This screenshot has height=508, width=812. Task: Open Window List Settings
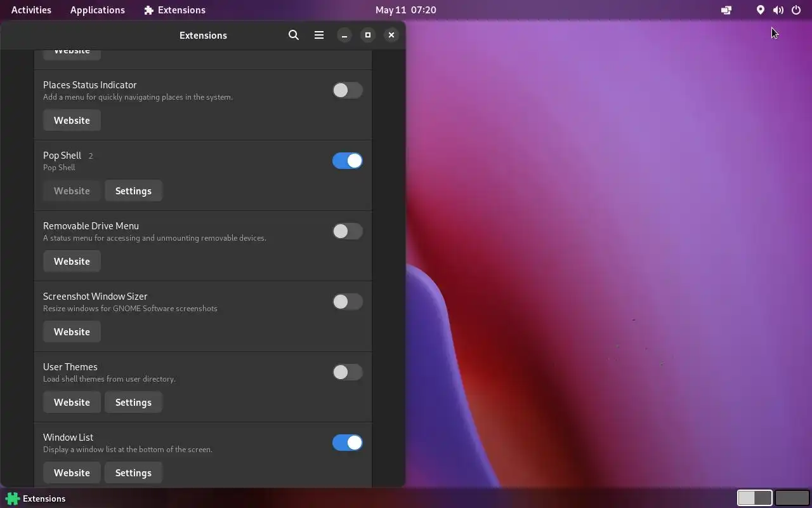133,473
